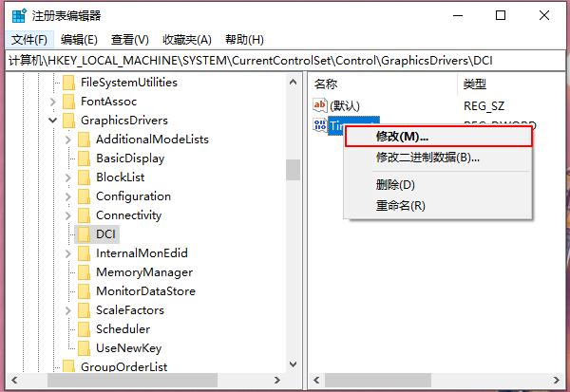This screenshot has width=570, height=392.
Task: Collapse the GraphicsDrivers key
Action: [x=53, y=121]
